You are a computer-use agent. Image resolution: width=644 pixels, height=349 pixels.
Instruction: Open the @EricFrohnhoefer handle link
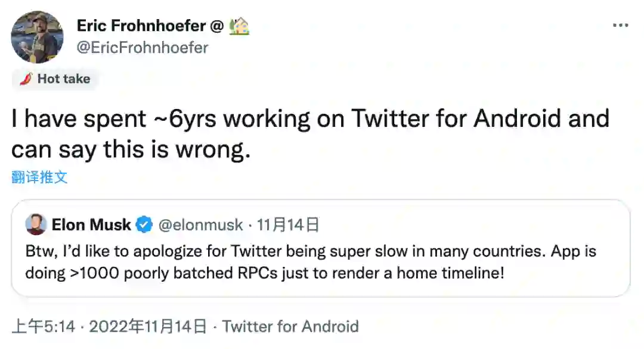143,48
